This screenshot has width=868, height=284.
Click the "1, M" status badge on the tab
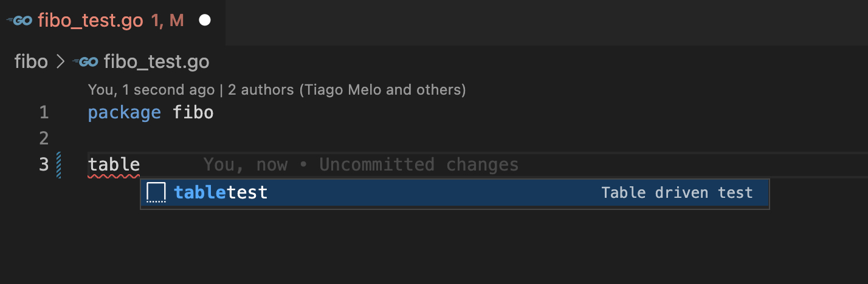pyautogui.click(x=167, y=21)
